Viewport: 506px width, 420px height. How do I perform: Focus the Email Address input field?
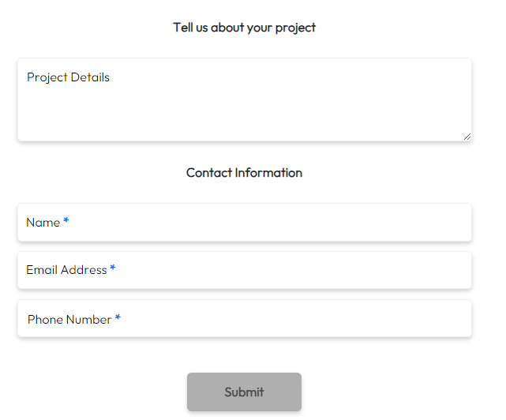coord(245,270)
